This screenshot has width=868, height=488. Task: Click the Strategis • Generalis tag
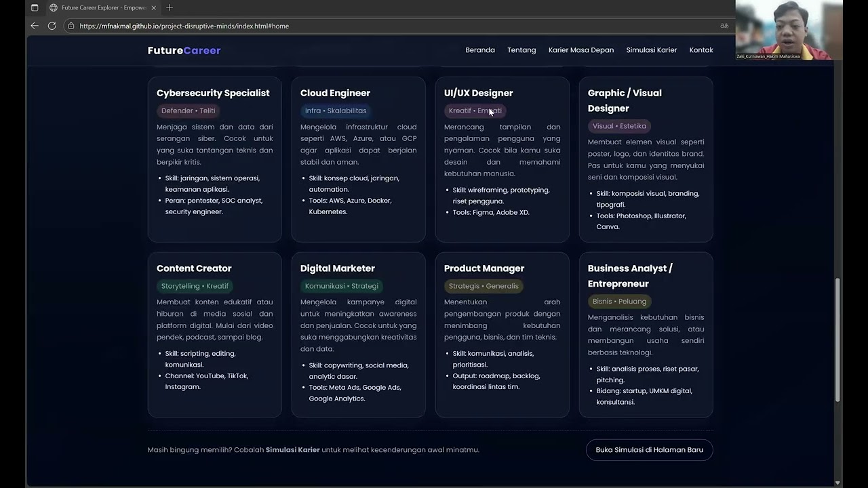pos(484,286)
